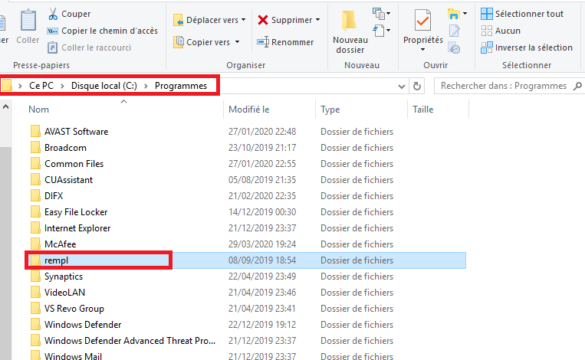
Task: Click the address bar folder icon
Action: click(7, 86)
